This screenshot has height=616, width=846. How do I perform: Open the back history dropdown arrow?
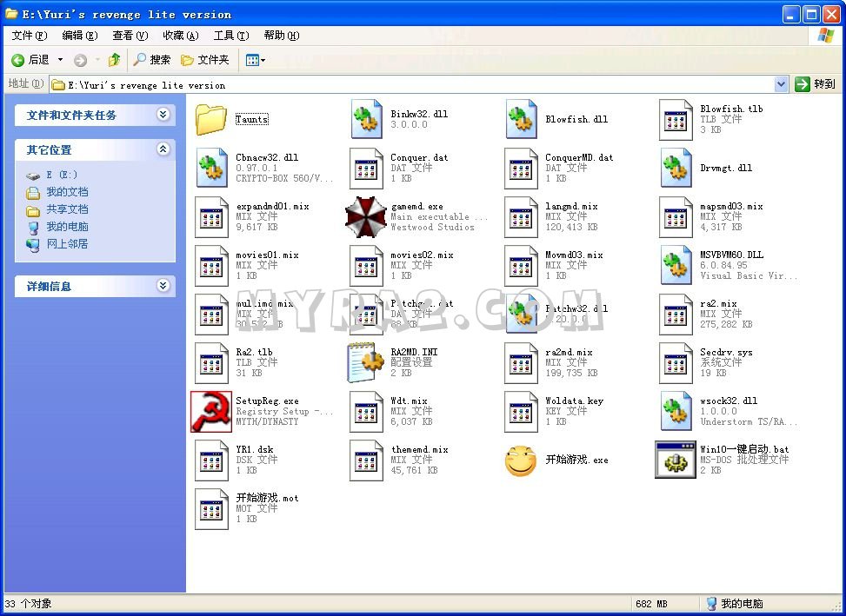61,60
